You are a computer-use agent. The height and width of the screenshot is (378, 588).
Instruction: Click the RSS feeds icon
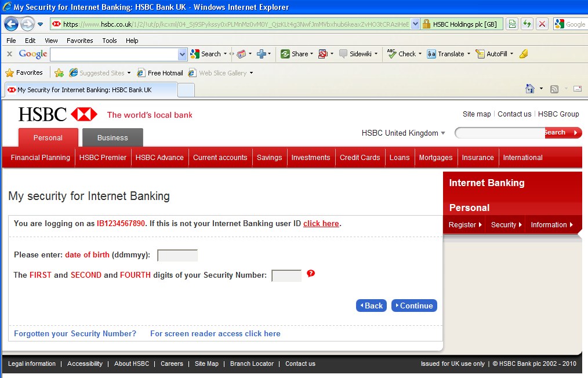click(x=554, y=89)
